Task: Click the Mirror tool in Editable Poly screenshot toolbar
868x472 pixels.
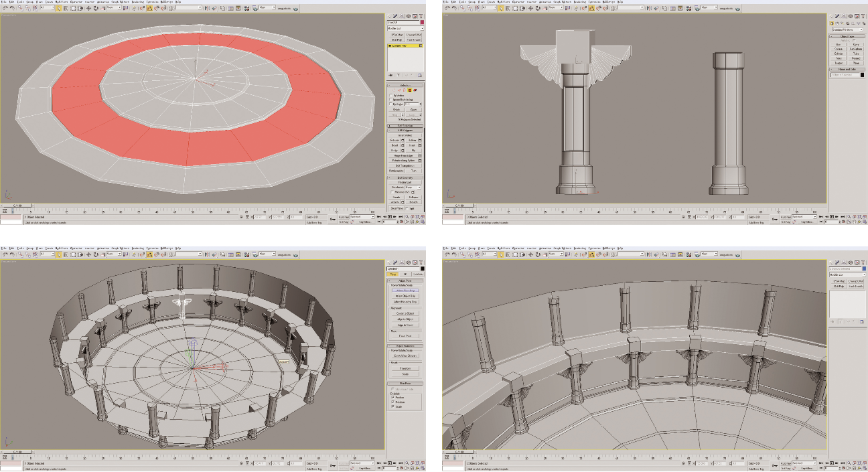Action: point(207,8)
